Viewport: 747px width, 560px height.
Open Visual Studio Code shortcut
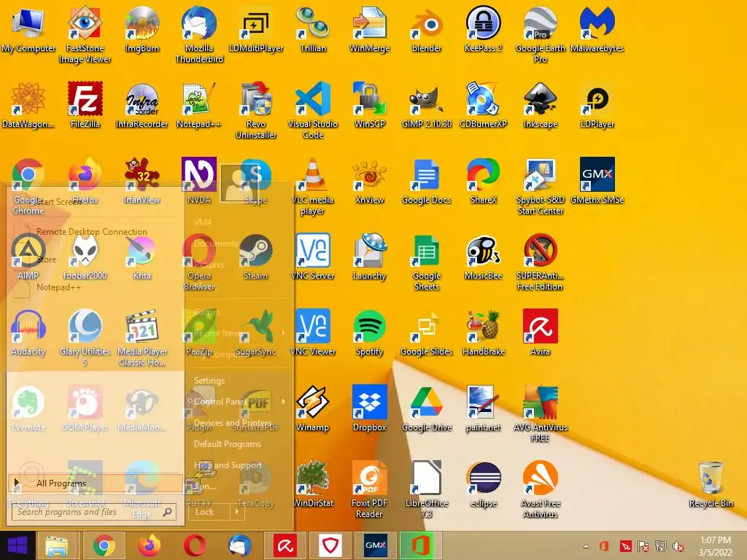pos(312,110)
